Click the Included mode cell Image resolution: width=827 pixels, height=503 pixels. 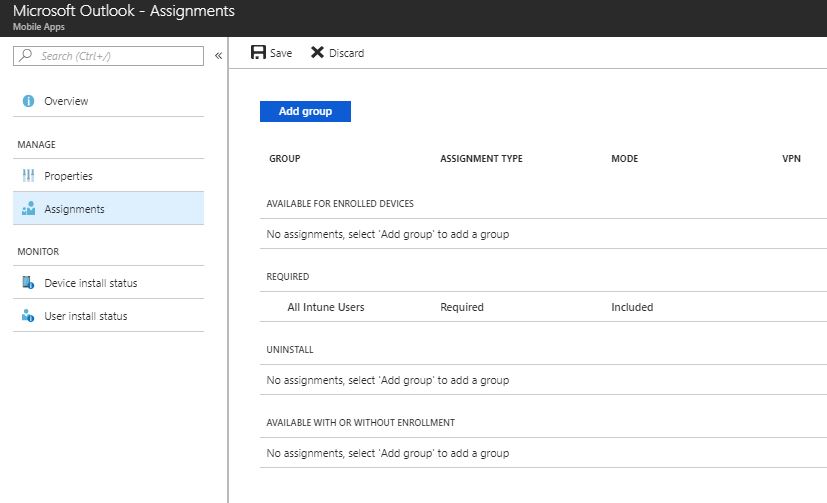(632, 307)
